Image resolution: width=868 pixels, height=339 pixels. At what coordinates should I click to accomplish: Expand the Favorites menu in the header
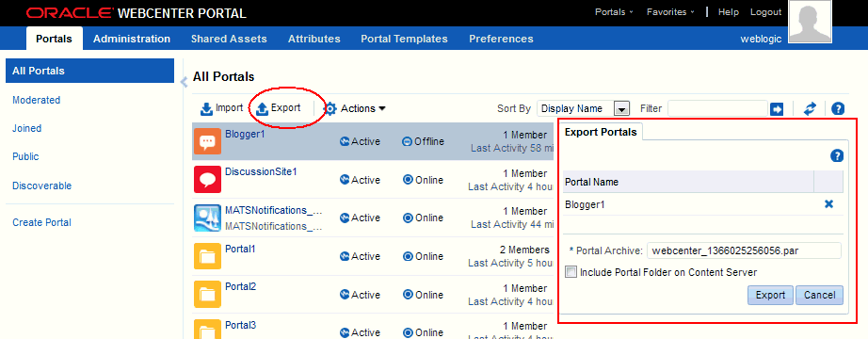pyautogui.click(x=670, y=11)
